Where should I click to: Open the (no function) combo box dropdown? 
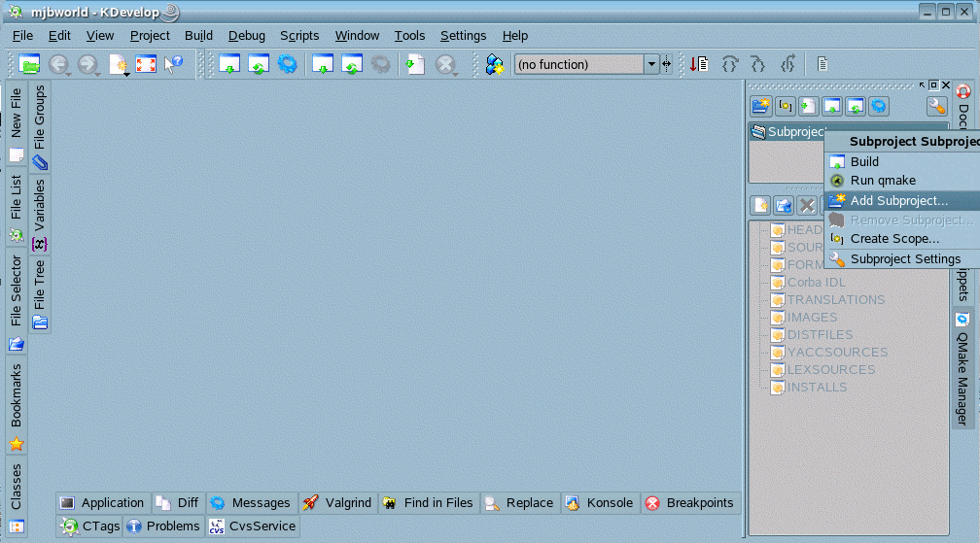[x=651, y=65]
